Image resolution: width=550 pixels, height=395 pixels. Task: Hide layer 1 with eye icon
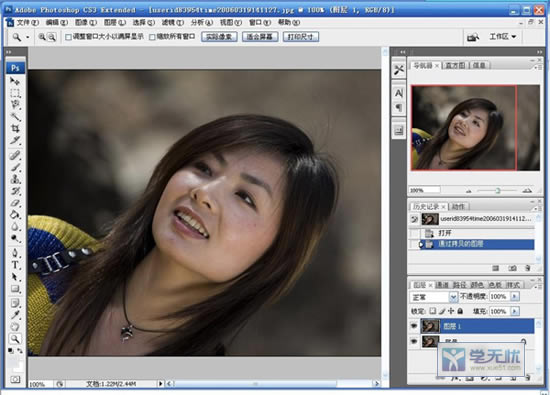coord(414,326)
